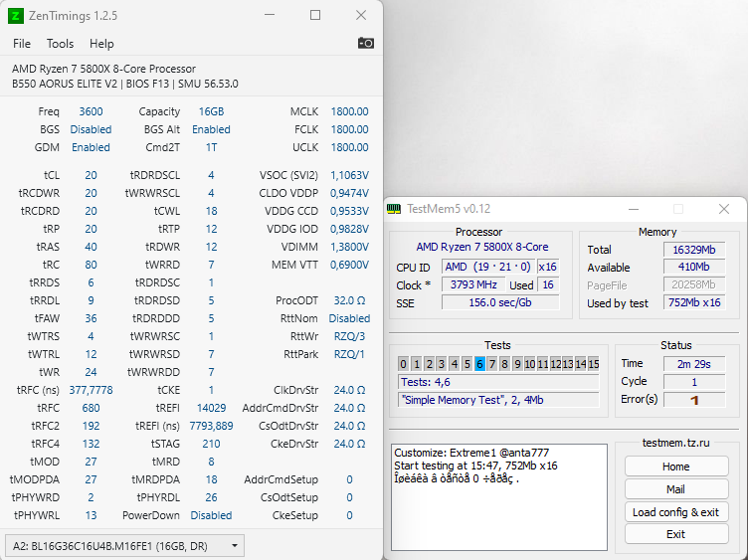The image size is (748, 560).
Task: Click the ProcODT value 32.0 Ω
Action: coord(350,300)
